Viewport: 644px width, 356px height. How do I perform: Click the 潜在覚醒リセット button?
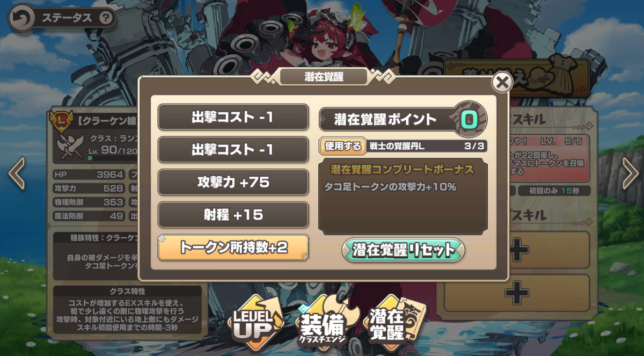(404, 250)
